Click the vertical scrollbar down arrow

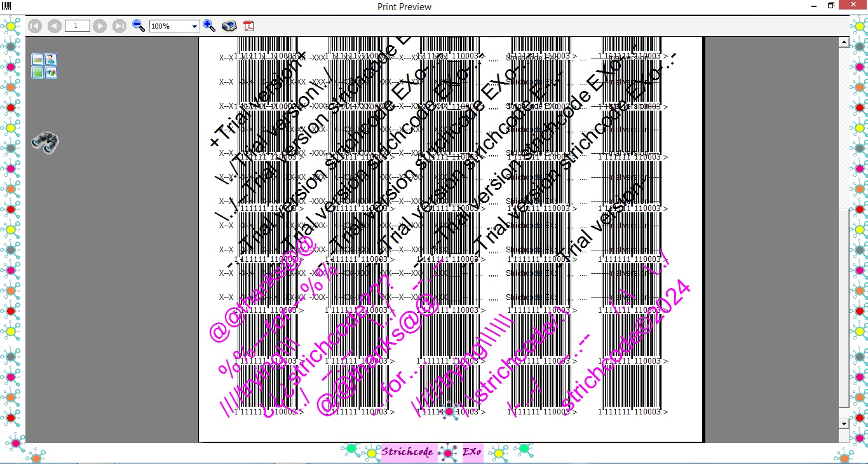pyautogui.click(x=844, y=423)
